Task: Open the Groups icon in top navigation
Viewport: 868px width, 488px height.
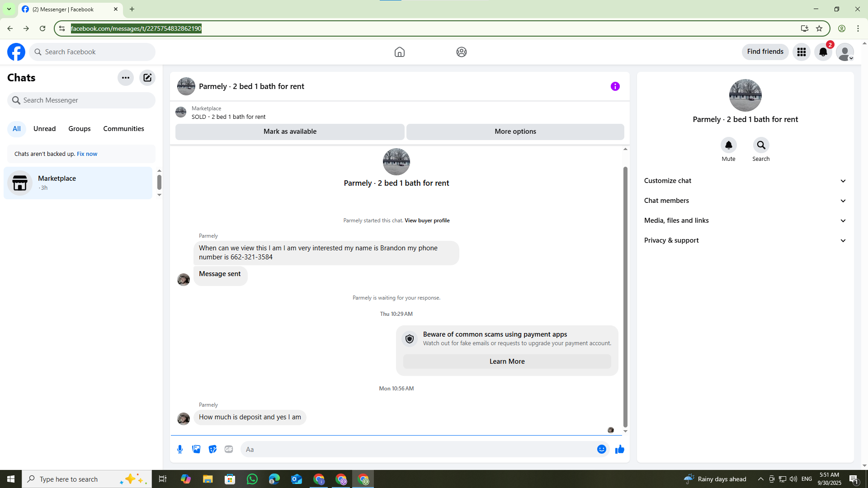Action: 462,52
